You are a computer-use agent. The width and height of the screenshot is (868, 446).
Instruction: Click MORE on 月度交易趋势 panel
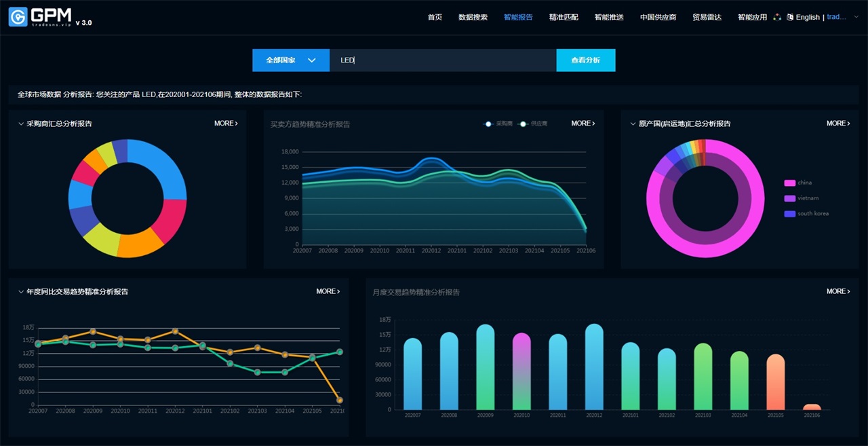click(837, 291)
